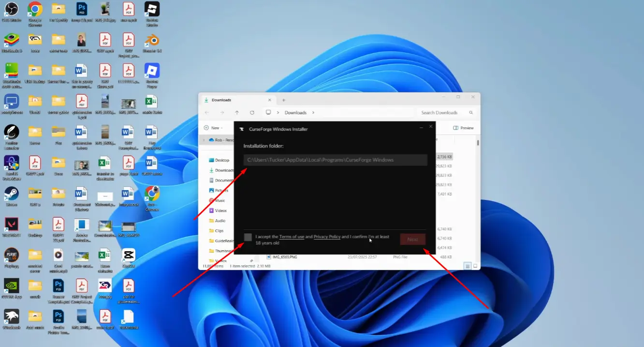The image size is (644, 347).
Task: Select the Blender desktop shortcut
Action: click(x=152, y=43)
